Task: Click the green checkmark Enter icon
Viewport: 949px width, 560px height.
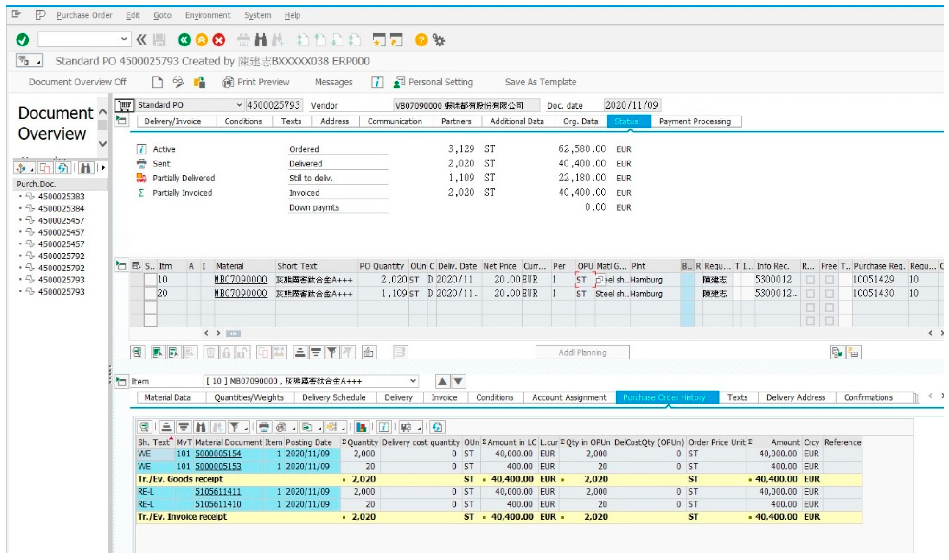Action: tap(23, 40)
